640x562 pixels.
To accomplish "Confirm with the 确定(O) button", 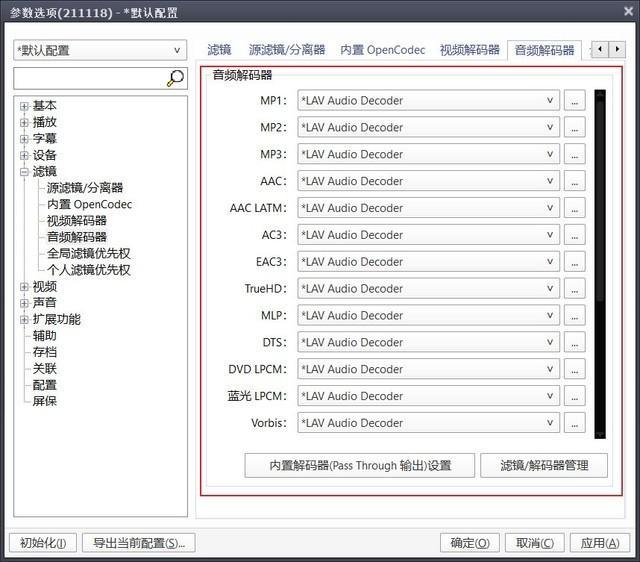I will point(470,543).
